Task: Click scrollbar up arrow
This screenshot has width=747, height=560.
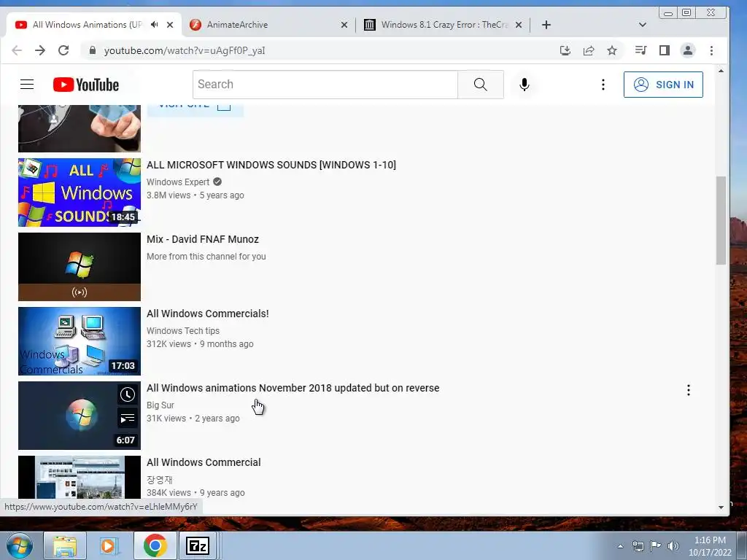Action: tap(721, 71)
